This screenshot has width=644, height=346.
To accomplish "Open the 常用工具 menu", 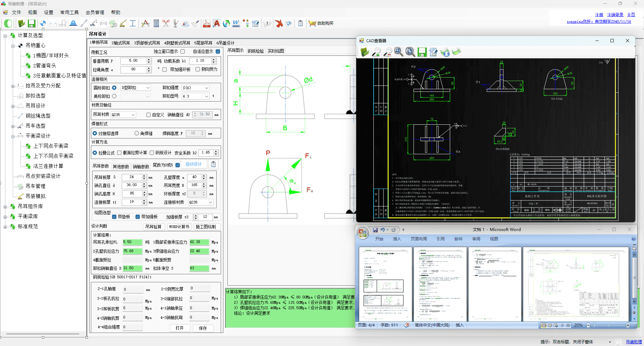I will point(69,12).
